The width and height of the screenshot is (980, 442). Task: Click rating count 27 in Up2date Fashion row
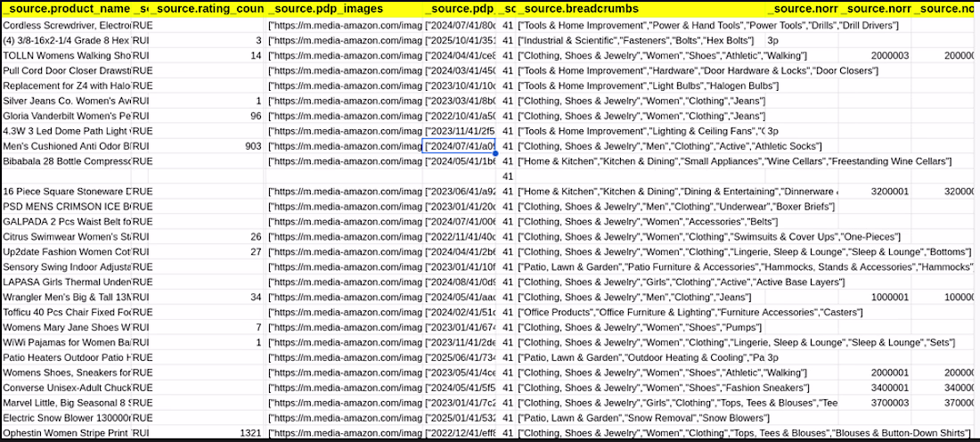click(x=207, y=252)
